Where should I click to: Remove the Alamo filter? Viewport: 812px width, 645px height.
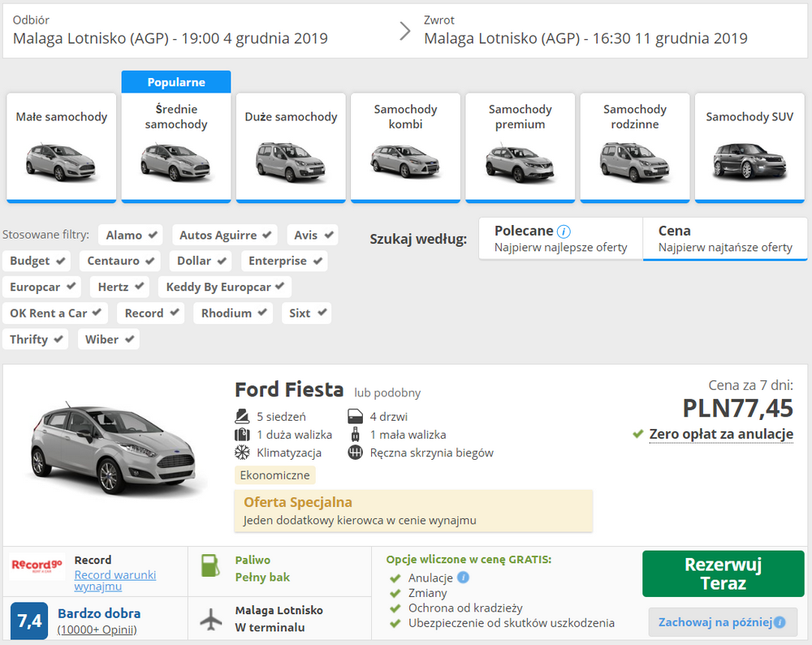(131, 235)
